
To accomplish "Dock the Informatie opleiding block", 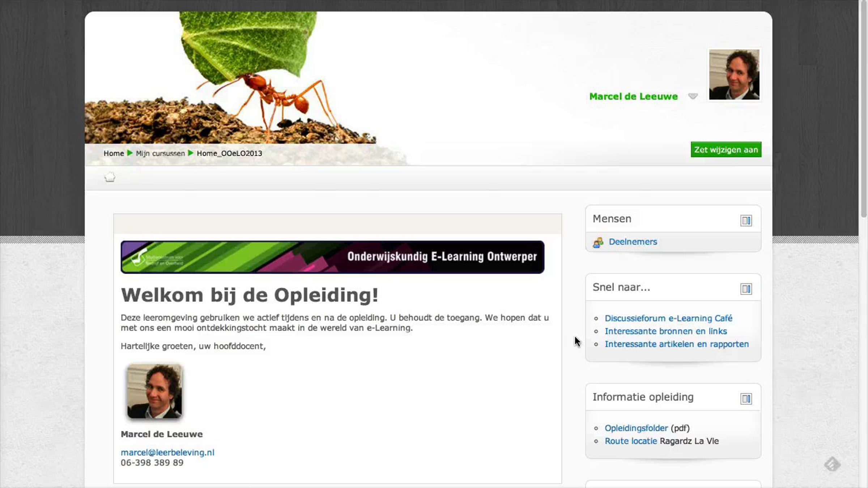I will pos(746,399).
